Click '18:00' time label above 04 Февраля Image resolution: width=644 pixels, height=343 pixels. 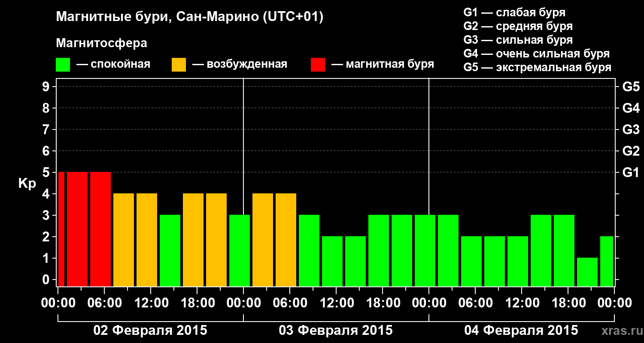tap(568, 303)
